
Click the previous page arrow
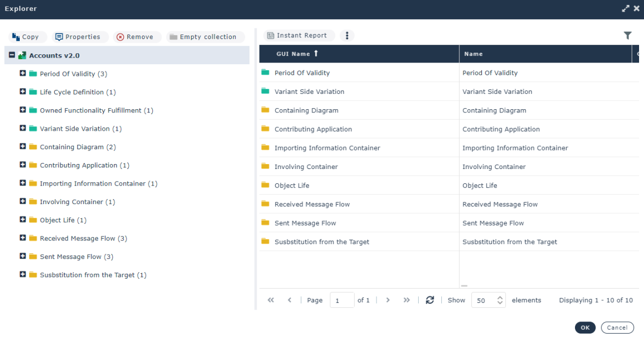point(289,300)
